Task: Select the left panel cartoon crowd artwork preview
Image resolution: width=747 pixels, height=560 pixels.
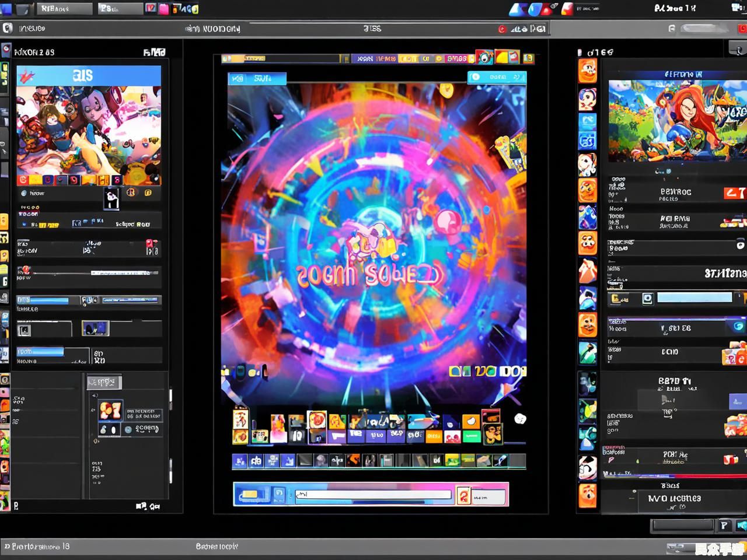Action: pyautogui.click(x=89, y=135)
